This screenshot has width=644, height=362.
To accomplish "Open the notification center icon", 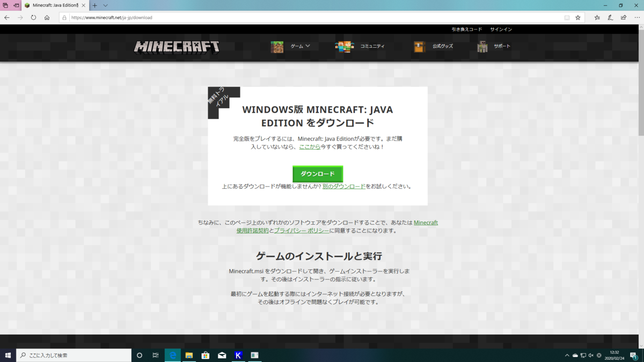I will coord(634,355).
